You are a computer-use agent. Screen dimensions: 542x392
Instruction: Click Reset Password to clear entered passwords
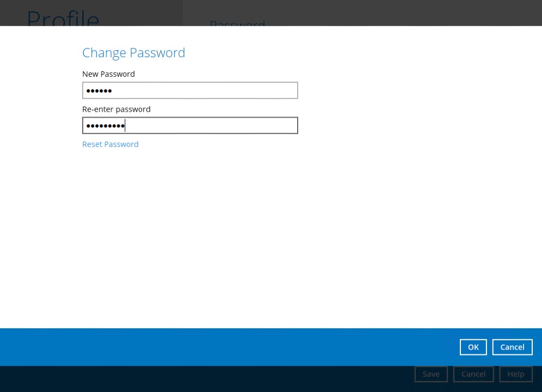(110, 144)
